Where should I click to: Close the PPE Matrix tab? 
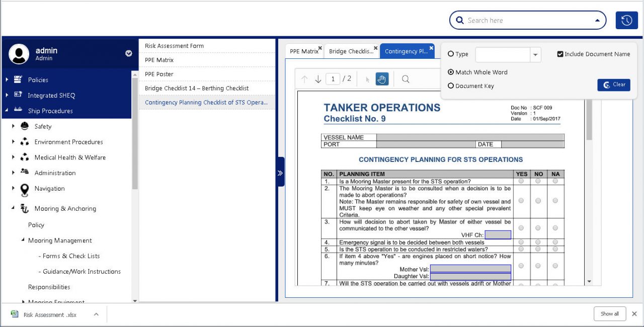(x=320, y=48)
